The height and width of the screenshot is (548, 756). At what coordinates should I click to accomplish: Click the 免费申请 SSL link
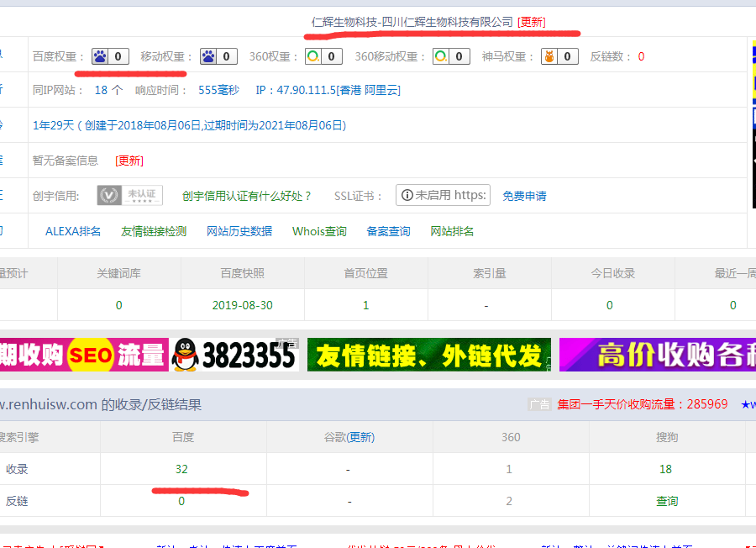(524, 196)
